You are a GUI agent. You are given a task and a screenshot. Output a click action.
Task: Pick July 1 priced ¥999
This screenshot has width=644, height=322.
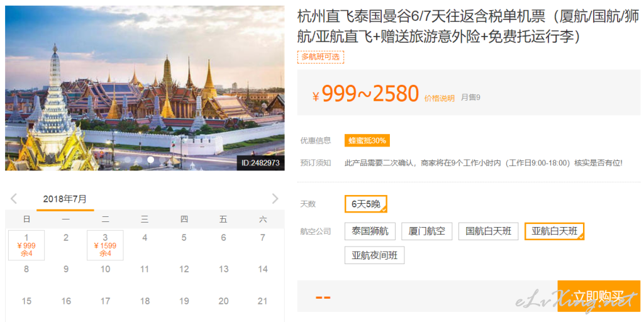(26, 245)
